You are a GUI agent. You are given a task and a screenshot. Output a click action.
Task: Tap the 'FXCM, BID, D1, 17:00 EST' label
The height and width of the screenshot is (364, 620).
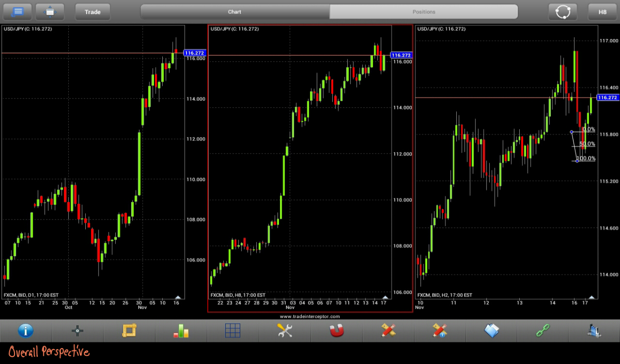click(31, 295)
